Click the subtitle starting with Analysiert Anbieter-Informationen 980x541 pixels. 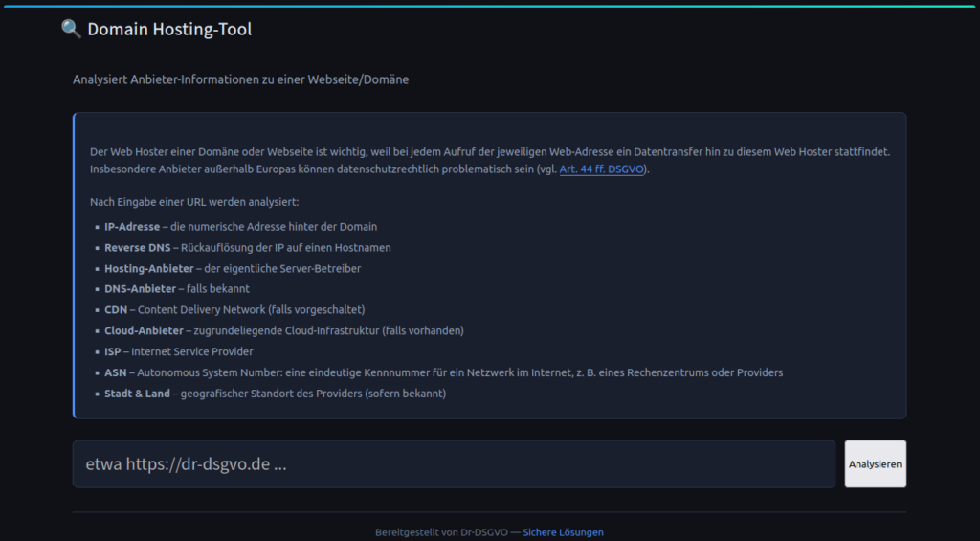pos(240,79)
